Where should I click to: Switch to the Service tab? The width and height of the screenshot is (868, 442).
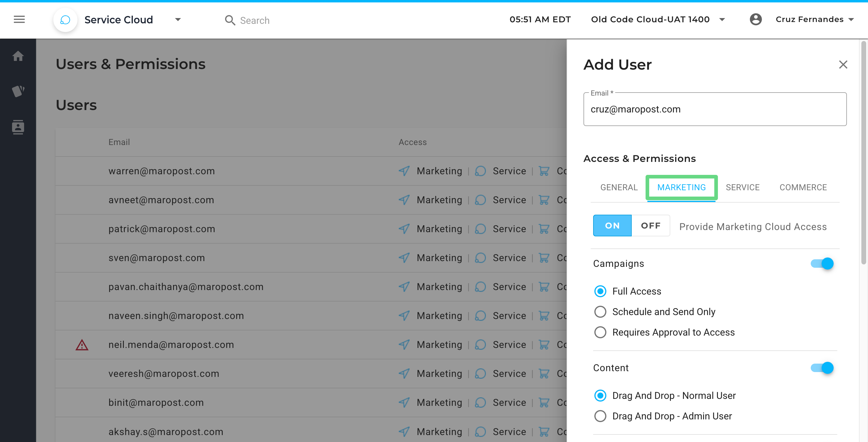742,188
